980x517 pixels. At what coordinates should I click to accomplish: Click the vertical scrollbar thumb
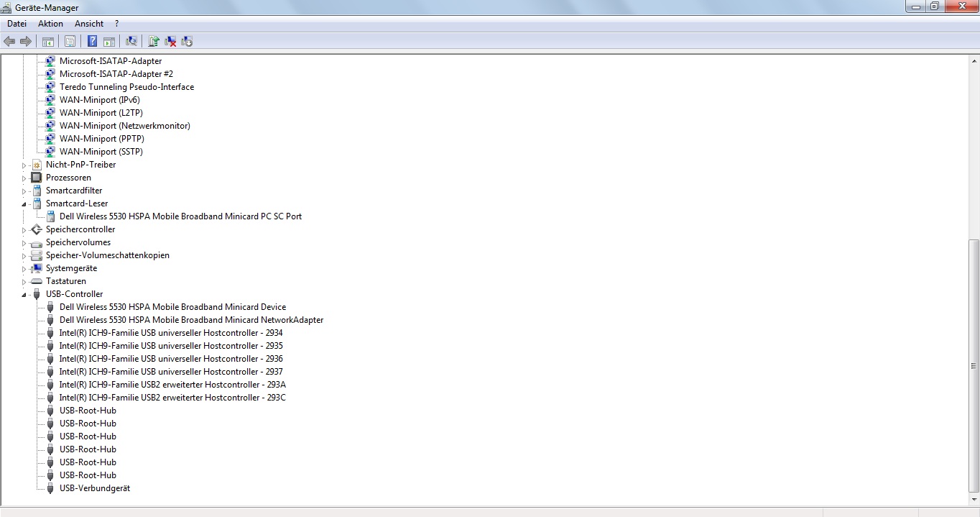pos(974,367)
